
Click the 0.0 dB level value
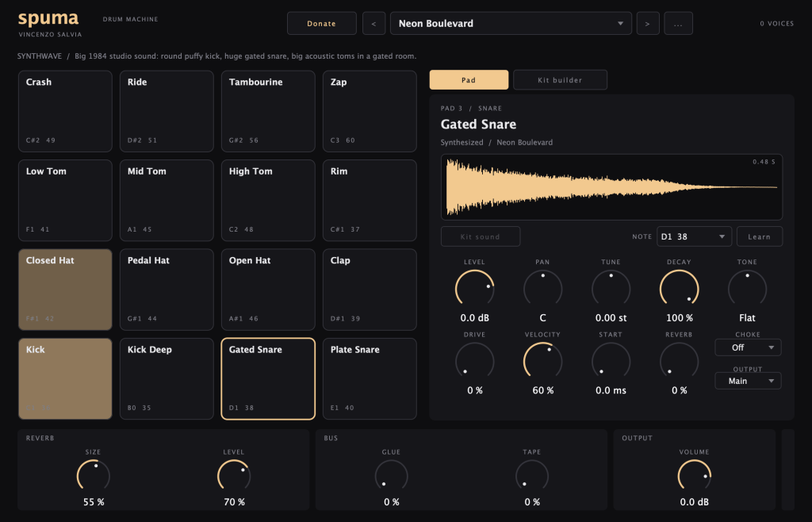[474, 317]
